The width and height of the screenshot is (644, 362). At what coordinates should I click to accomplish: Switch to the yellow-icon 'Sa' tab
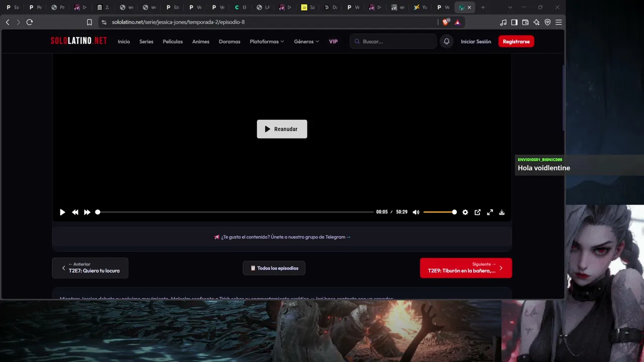tap(308, 8)
